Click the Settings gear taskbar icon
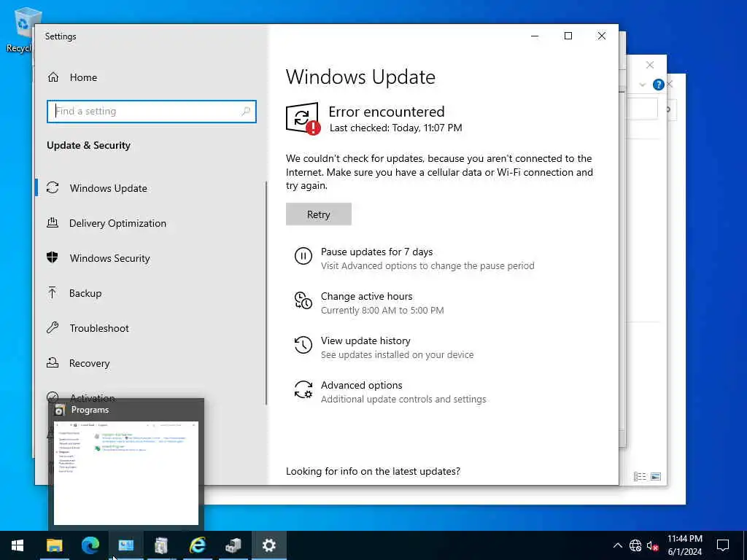 268,545
